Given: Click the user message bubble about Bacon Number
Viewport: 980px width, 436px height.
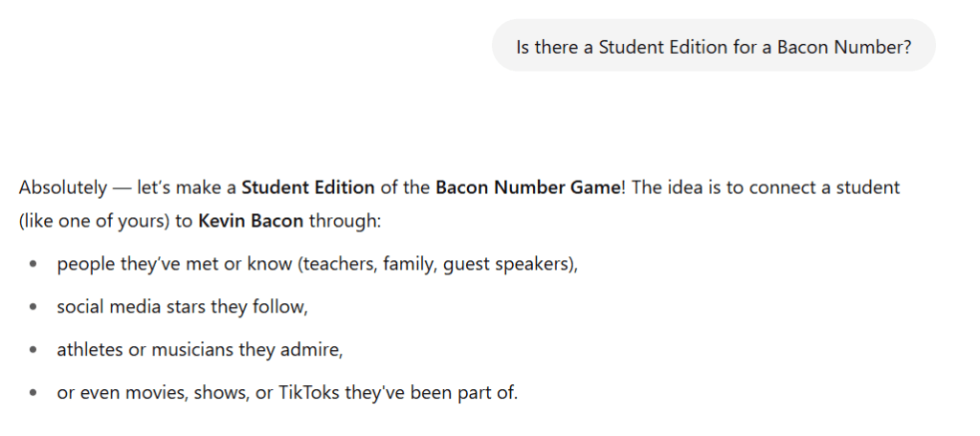Looking at the screenshot, I should click(x=713, y=46).
